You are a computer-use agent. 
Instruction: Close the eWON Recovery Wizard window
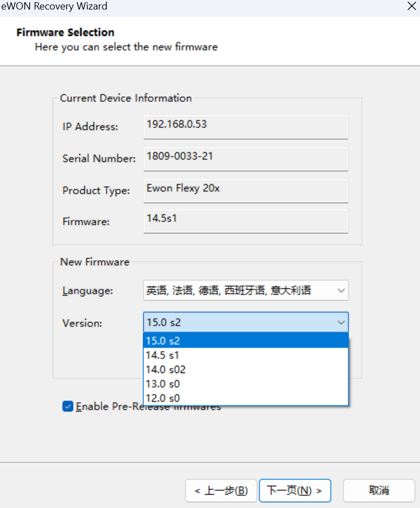(x=412, y=6)
